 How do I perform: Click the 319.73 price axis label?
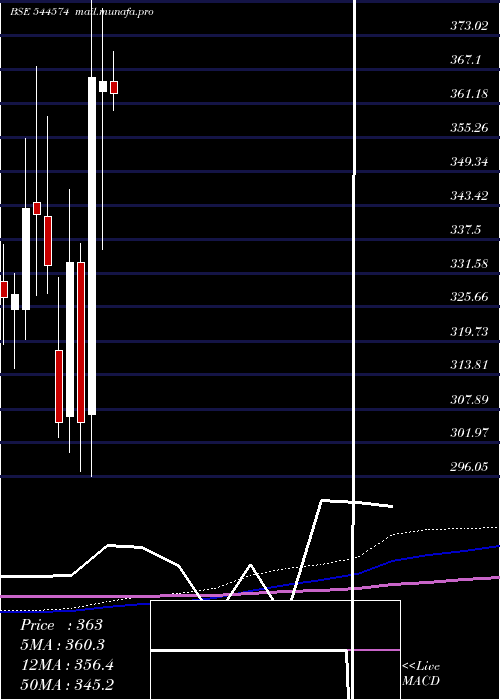point(469,331)
